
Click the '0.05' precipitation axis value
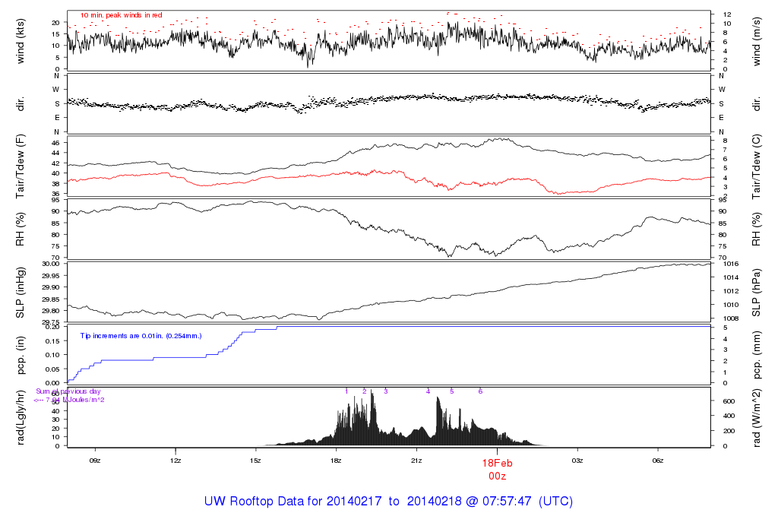(52, 369)
